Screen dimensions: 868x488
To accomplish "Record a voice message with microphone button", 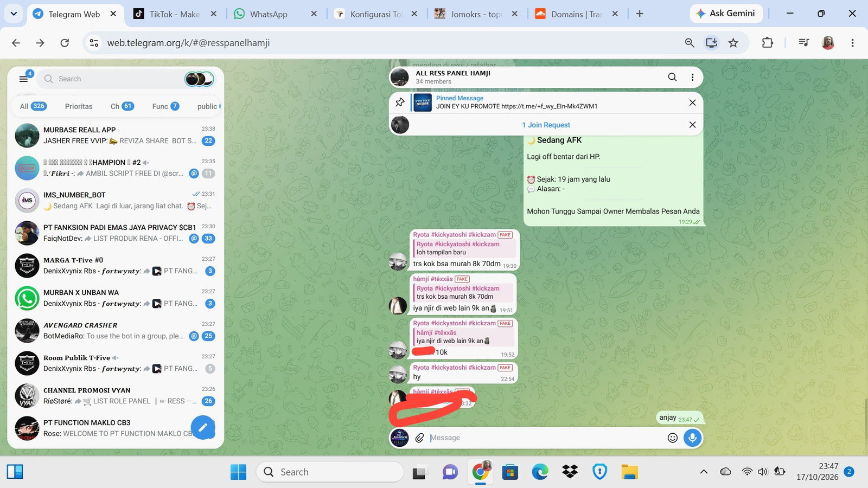I will pyautogui.click(x=692, y=438).
